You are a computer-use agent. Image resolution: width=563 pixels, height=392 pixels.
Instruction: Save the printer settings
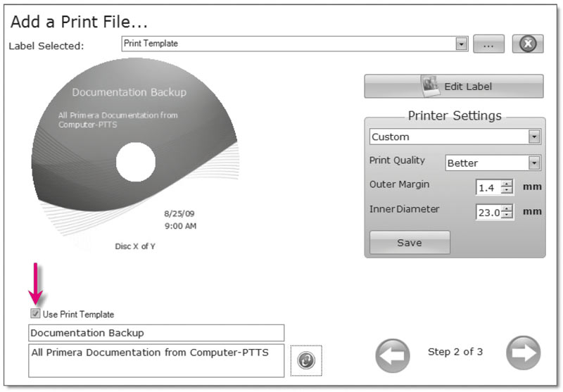click(410, 243)
